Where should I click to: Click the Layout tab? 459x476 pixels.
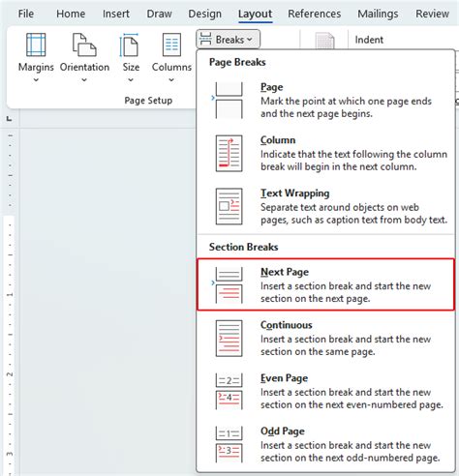click(x=255, y=14)
